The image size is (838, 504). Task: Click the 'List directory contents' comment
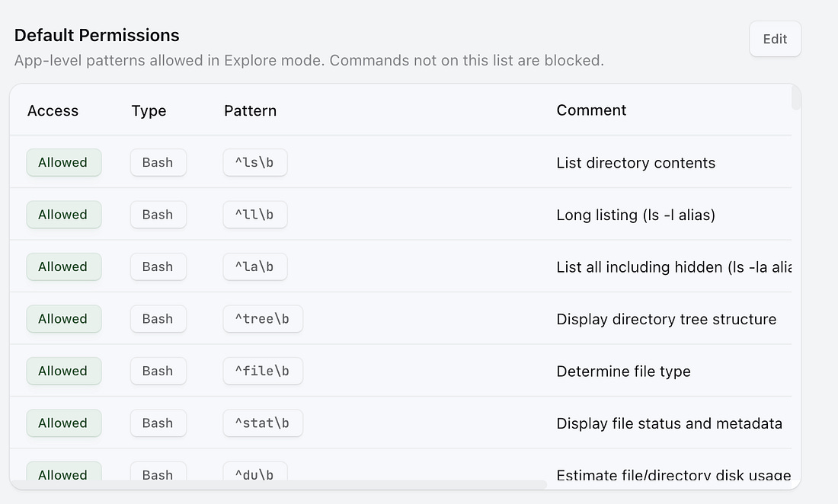click(635, 163)
